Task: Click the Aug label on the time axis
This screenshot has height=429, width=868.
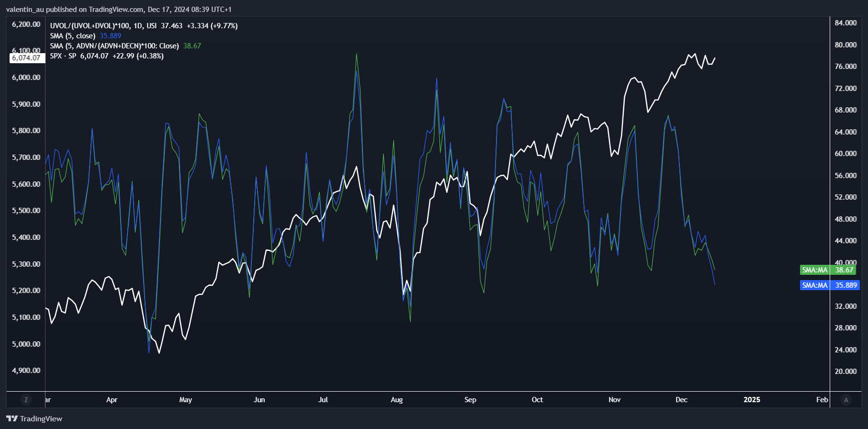Action: [x=396, y=400]
